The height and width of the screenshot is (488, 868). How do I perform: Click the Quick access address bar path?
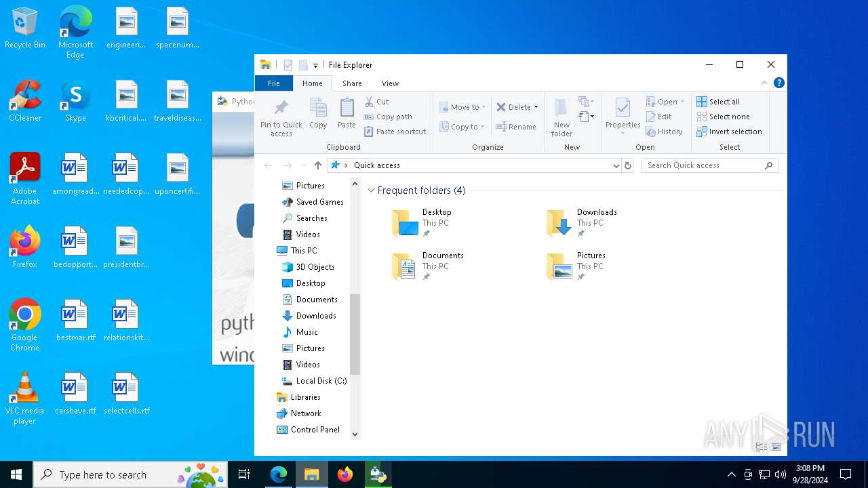(x=377, y=165)
